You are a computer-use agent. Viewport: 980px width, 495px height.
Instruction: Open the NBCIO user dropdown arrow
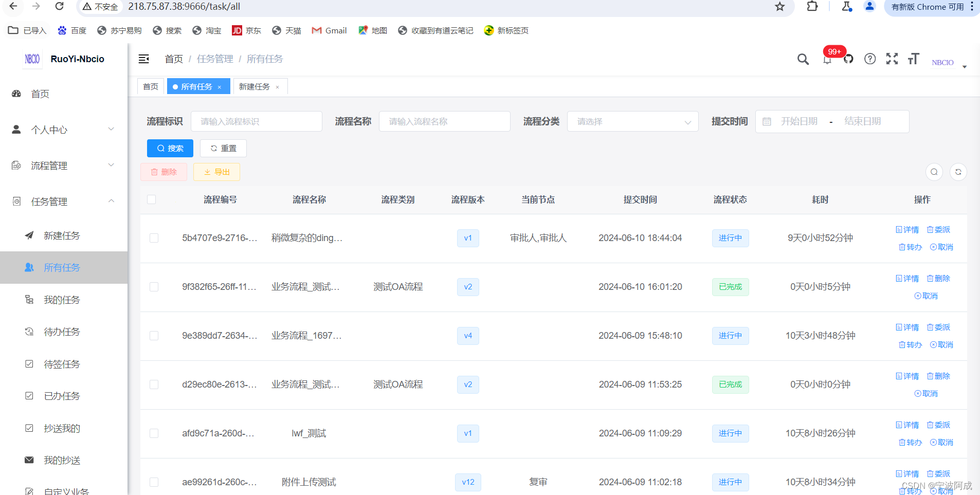965,66
